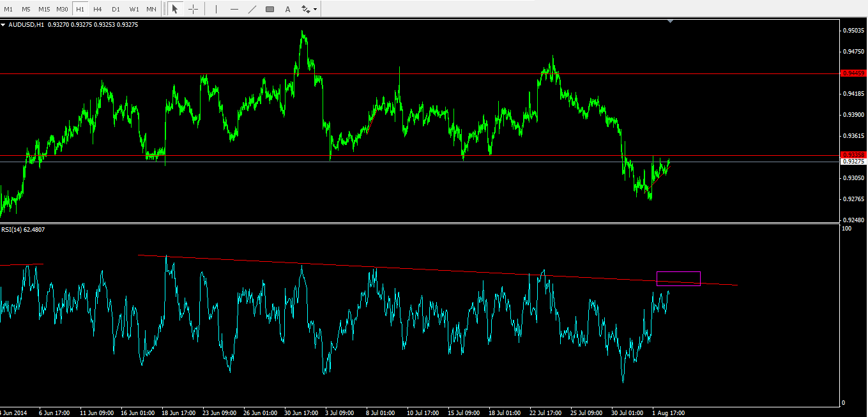Click the 6 Jun 17:00 time label
Screen dimensions: 868x417
tap(56, 413)
